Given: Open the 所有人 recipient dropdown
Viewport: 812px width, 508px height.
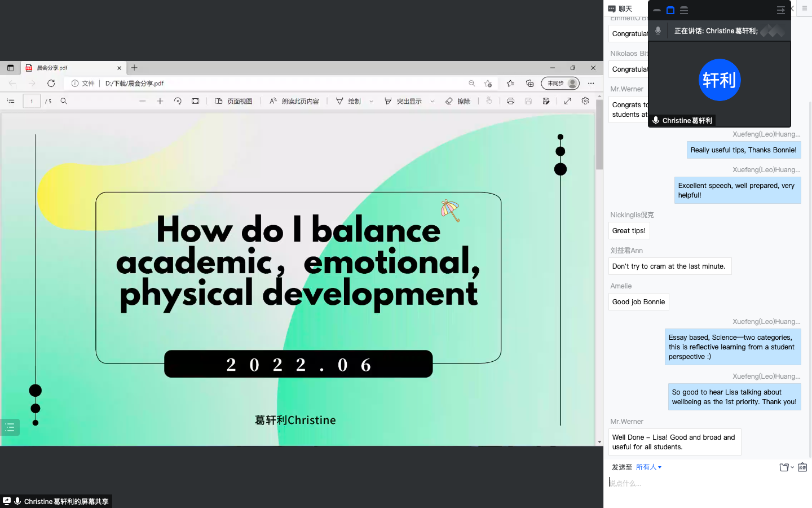Looking at the screenshot, I should coord(648,467).
